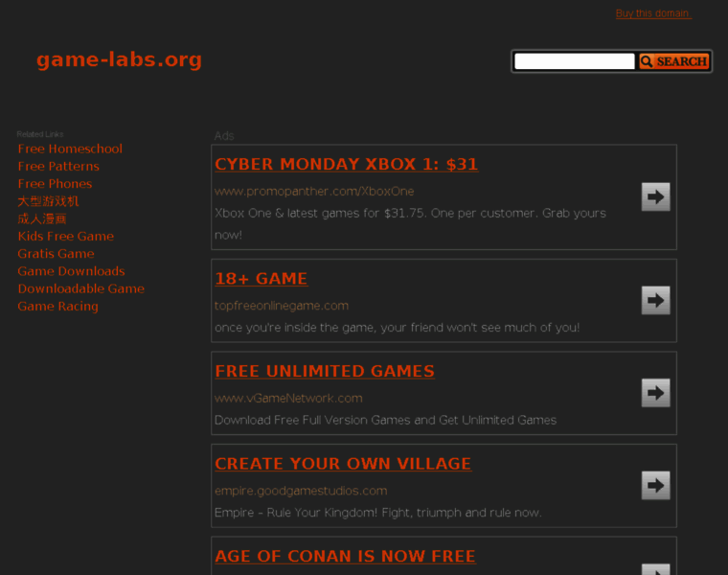Open the Game Racing link
This screenshot has height=575, width=728.
point(58,307)
